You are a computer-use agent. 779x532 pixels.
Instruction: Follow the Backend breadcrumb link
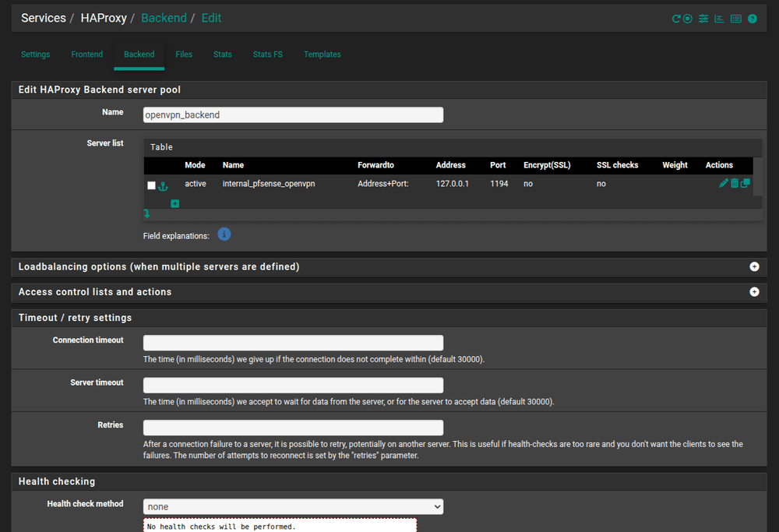(164, 18)
